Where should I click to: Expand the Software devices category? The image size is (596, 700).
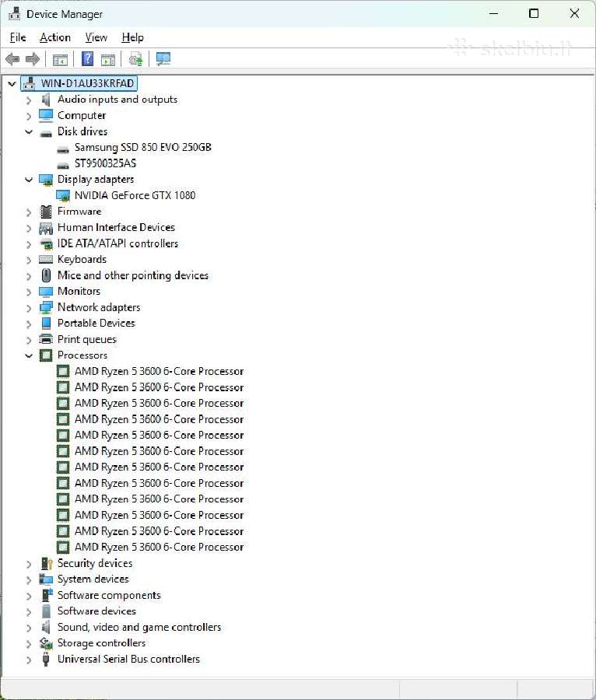click(x=29, y=611)
